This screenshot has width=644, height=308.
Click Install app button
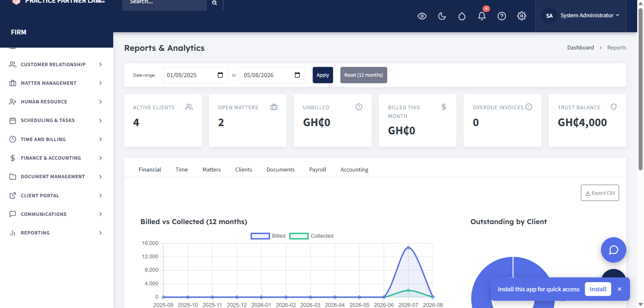click(x=598, y=289)
